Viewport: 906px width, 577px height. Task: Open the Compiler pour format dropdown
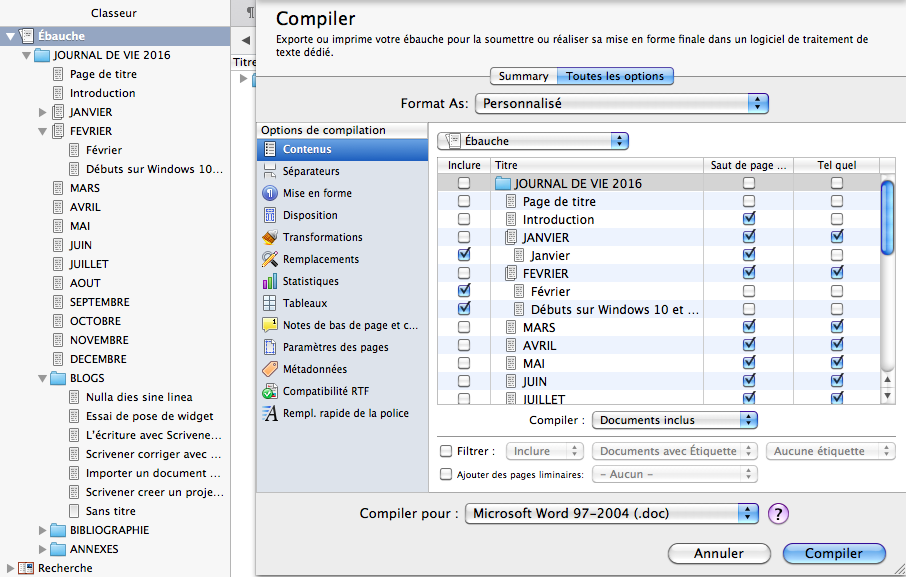coord(612,513)
